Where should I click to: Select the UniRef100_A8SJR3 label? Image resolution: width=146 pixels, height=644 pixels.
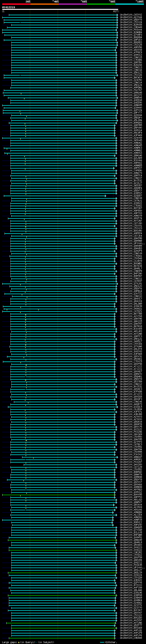tap(131, 331)
